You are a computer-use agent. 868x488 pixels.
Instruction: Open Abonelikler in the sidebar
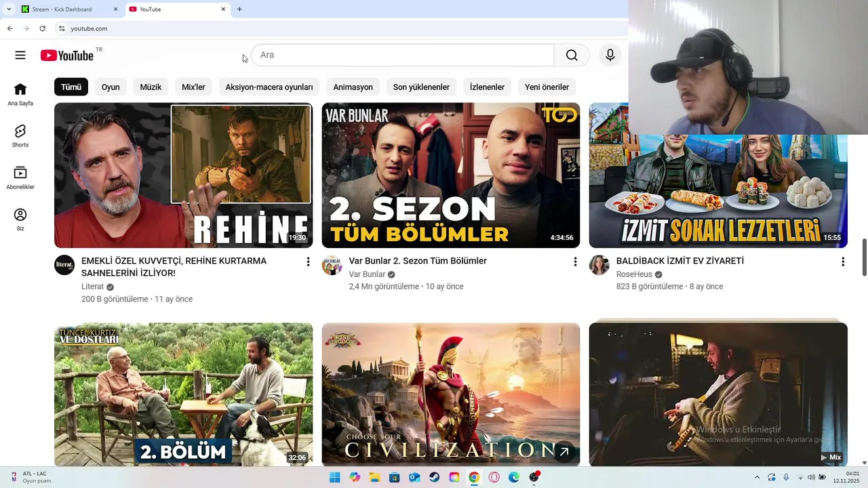20,178
